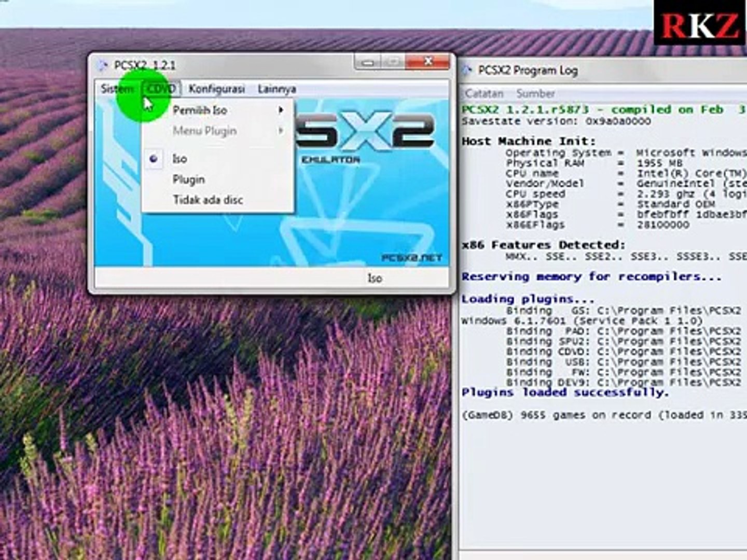This screenshot has height=560, width=747.
Task: Click the 'Binding USB:' log line
Action: point(624,362)
